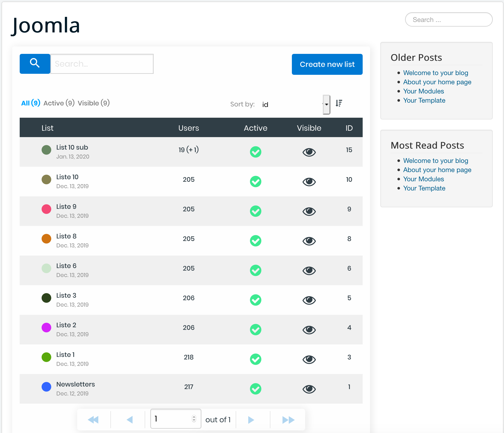
Task: Toggle active checkmark for Liste 10
Action: (x=256, y=182)
